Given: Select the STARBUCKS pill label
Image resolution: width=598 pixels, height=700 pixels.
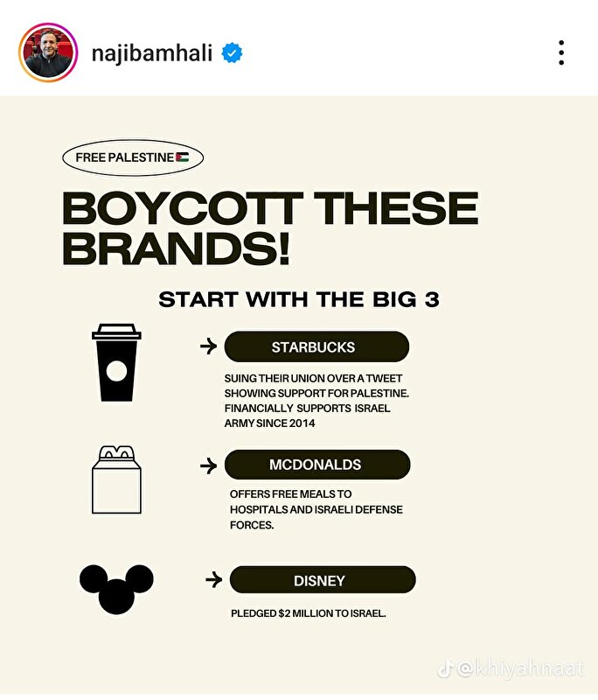Looking at the screenshot, I should click(316, 346).
